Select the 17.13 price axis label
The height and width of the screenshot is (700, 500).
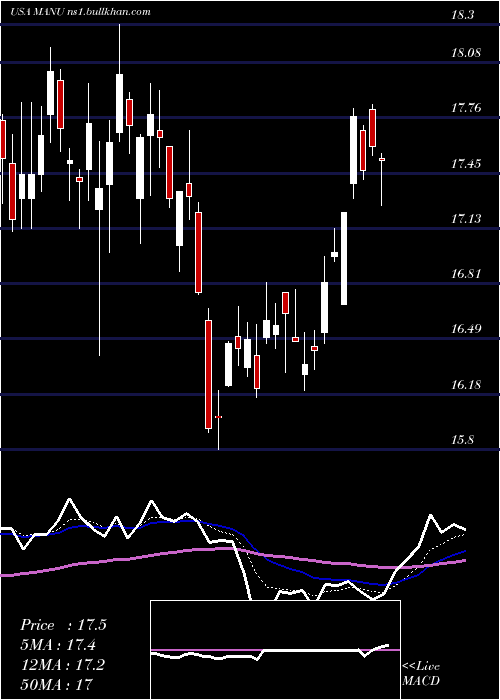466,219
